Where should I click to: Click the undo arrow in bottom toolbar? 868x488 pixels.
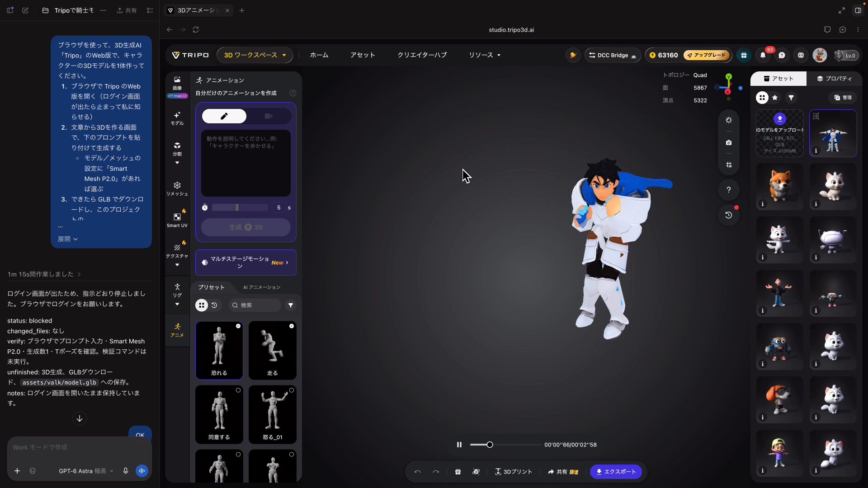tap(418, 472)
